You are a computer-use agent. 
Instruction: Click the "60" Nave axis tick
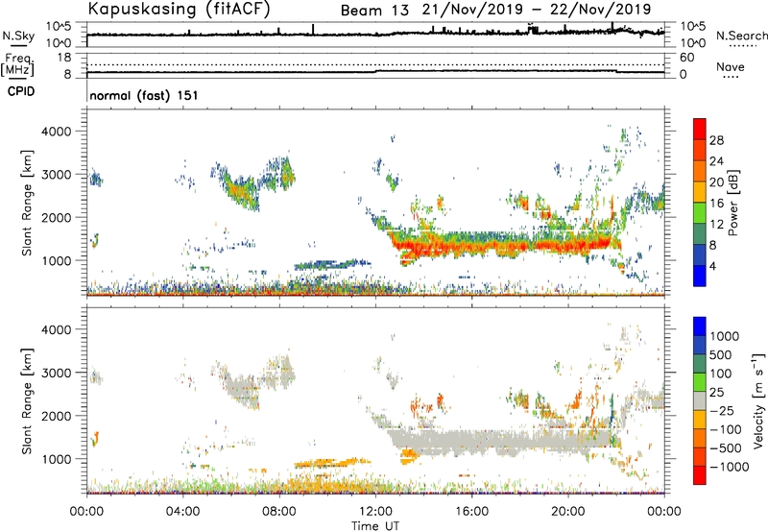click(686, 58)
